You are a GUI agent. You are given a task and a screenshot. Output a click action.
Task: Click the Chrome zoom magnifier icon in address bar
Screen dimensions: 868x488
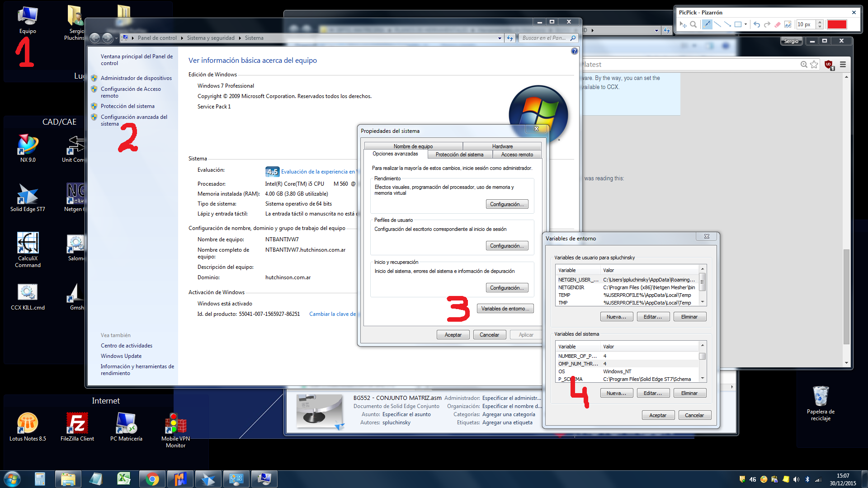click(803, 65)
